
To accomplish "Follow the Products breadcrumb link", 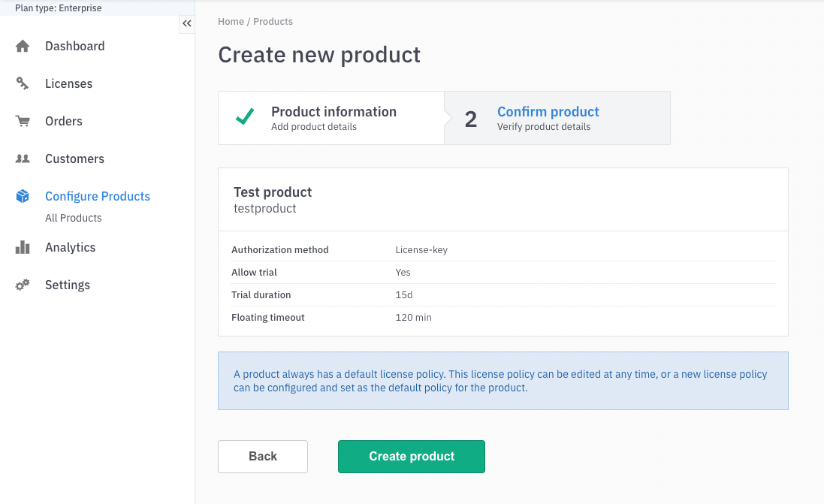I will [x=273, y=22].
